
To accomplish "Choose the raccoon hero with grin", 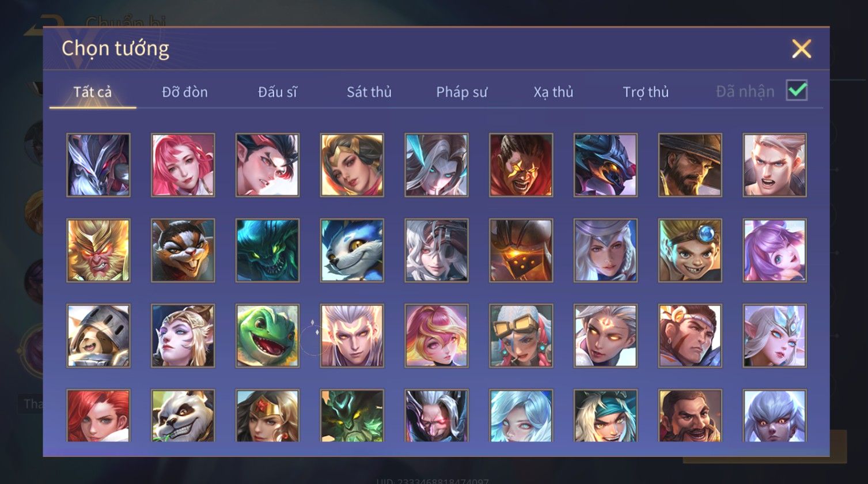I will pos(183,251).
